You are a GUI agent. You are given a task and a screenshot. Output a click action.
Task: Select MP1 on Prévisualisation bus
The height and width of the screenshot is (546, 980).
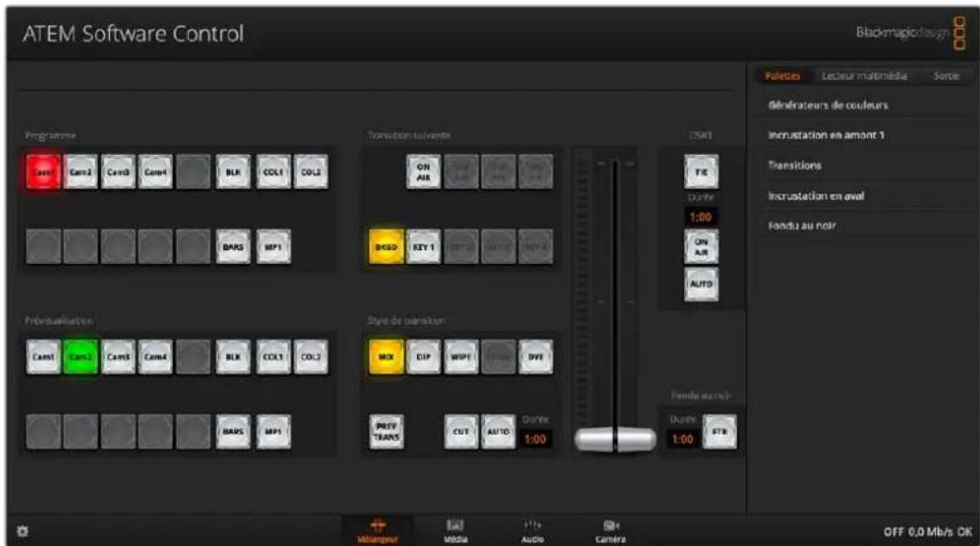pyautogui.click(x=273, y=431)
